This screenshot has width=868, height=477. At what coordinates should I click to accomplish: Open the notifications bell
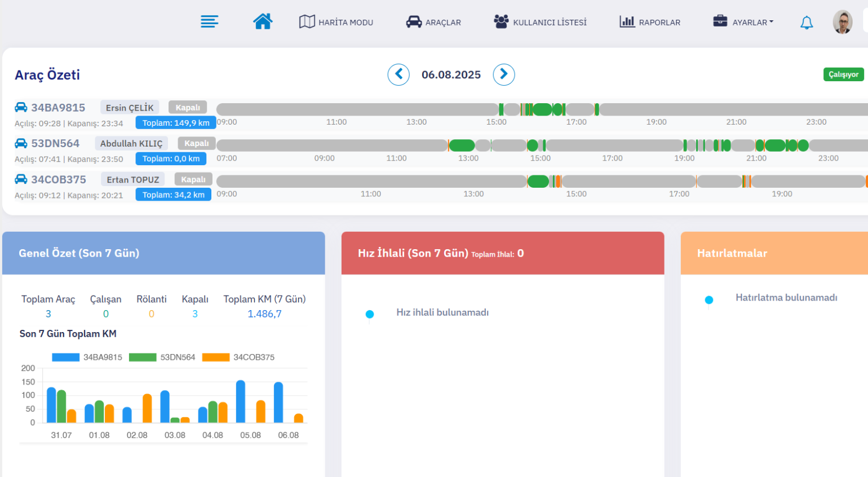click(807, 23)
